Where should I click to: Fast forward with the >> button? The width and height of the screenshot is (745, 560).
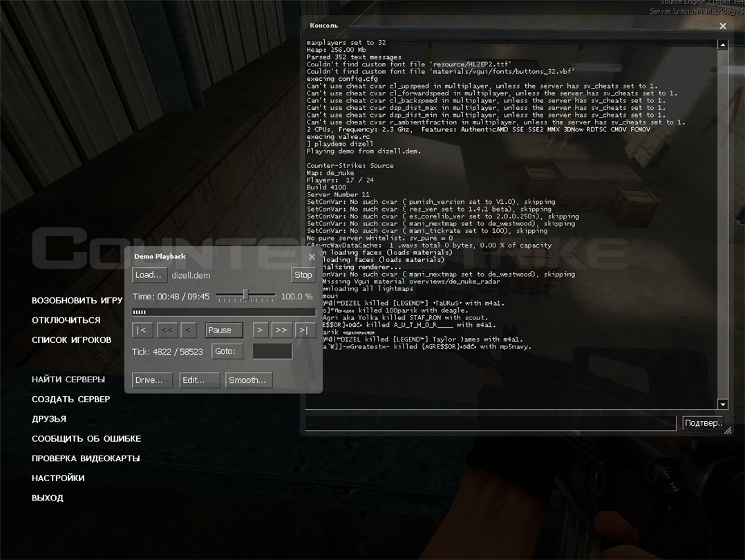(x=281, y=330)
